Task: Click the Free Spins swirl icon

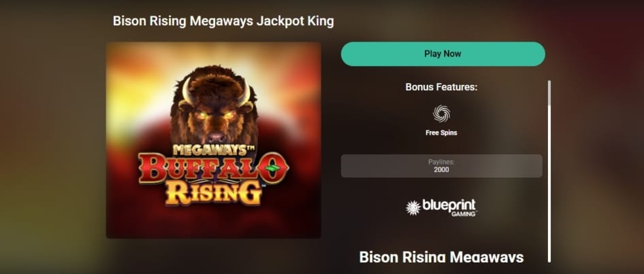Action: (x=441, y=114)
